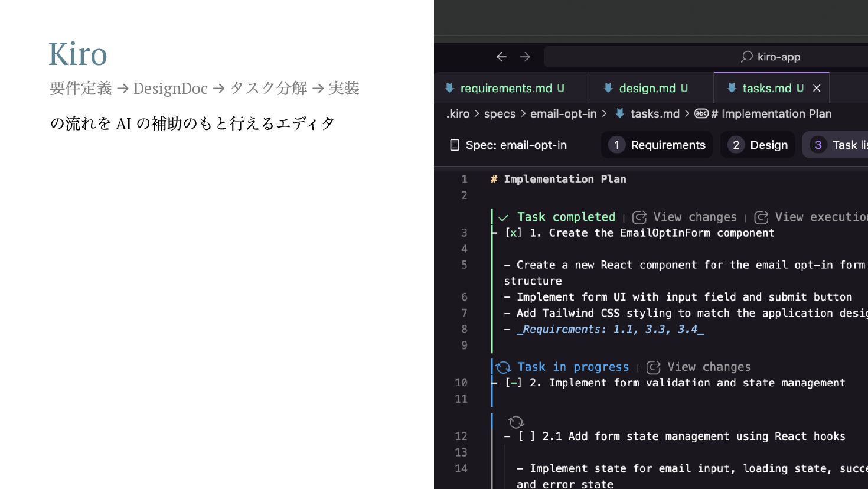Open the Design spec step

pos(758,145)
